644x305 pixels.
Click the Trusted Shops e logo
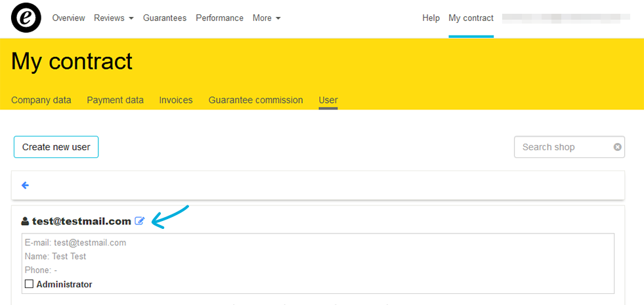coord(26,18)
